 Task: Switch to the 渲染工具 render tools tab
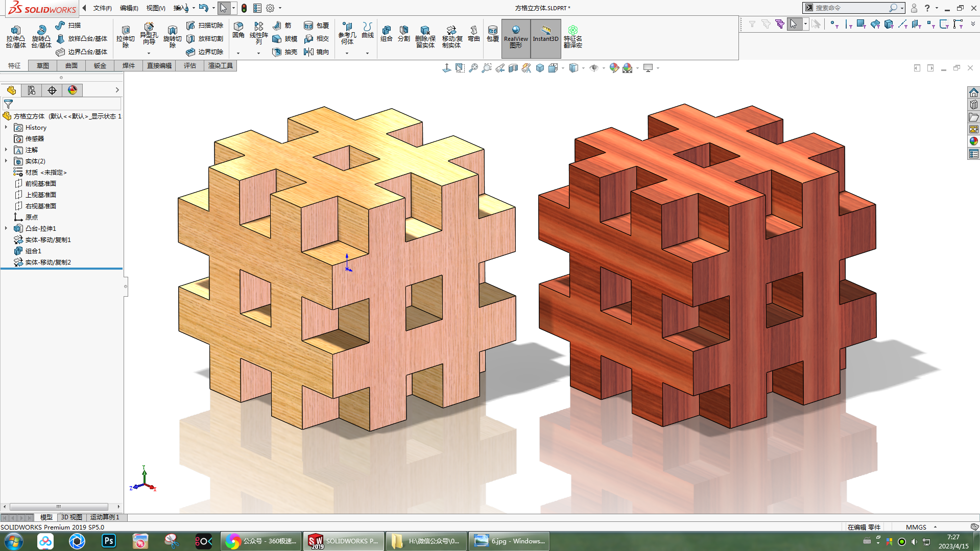click(220, 65)
